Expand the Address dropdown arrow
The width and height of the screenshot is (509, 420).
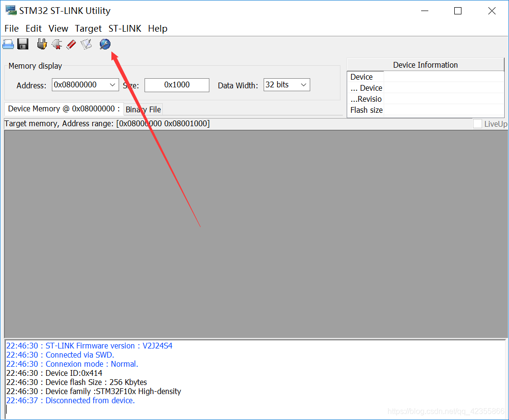pyautogui.click(x=112, y=84)
